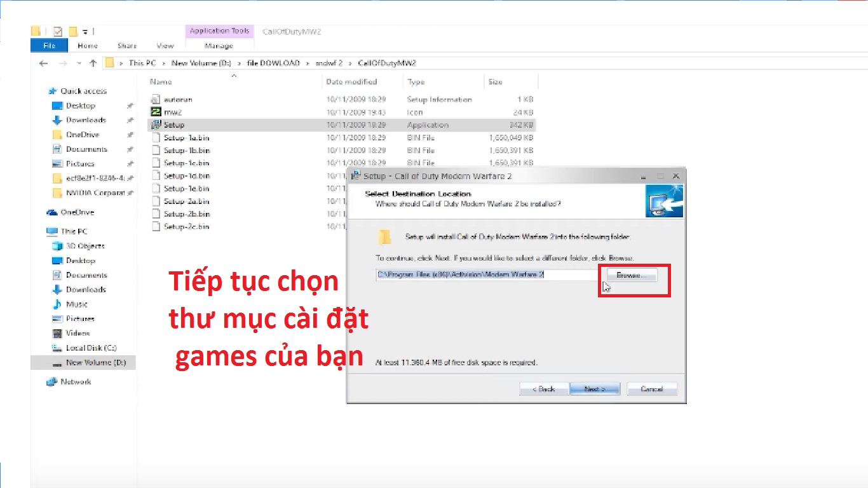
Task: Launch the Setup application in the file list
Action: [174, 125]
